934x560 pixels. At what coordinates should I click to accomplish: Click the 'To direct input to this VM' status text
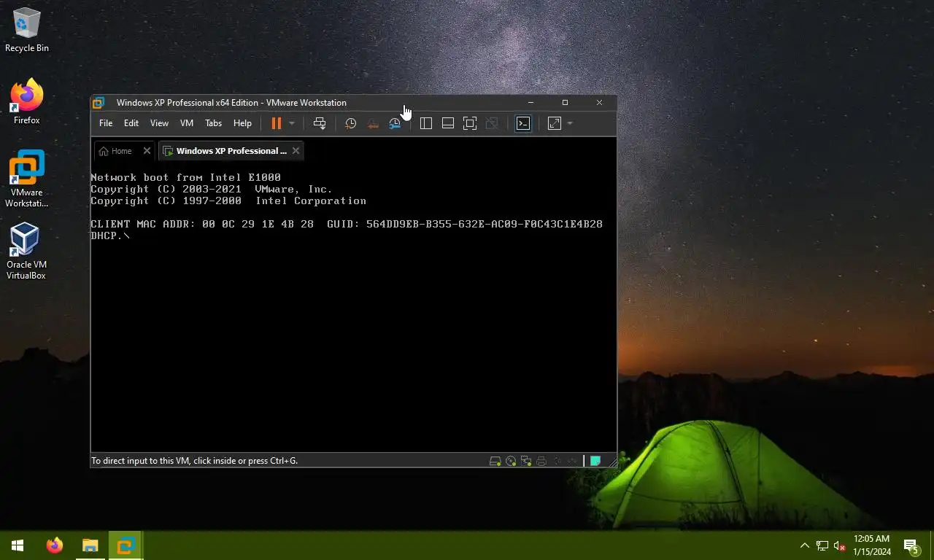195,461
